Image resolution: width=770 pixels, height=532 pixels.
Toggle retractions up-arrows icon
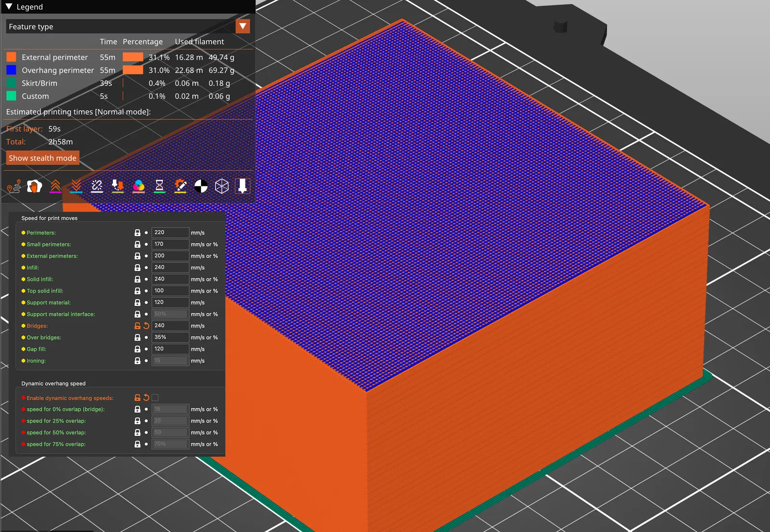pyautogui.click(x=55, y=186)
